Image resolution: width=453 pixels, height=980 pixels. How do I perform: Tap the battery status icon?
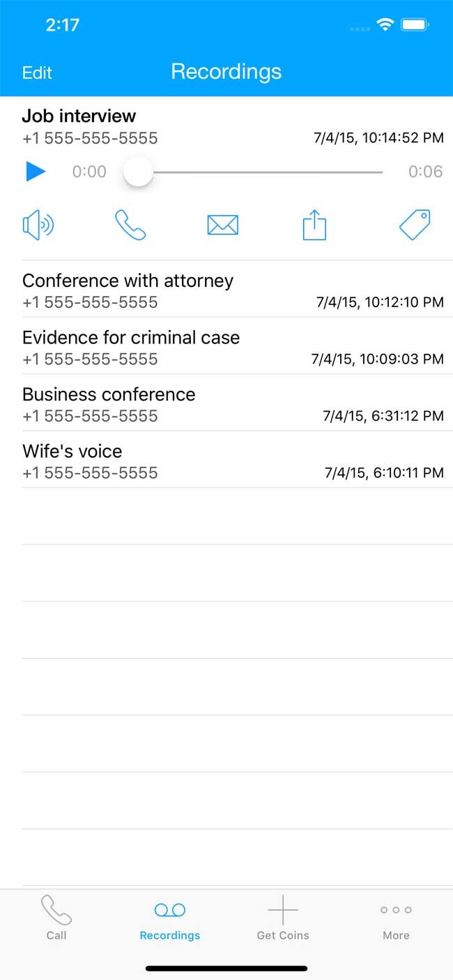coord(415,25)
